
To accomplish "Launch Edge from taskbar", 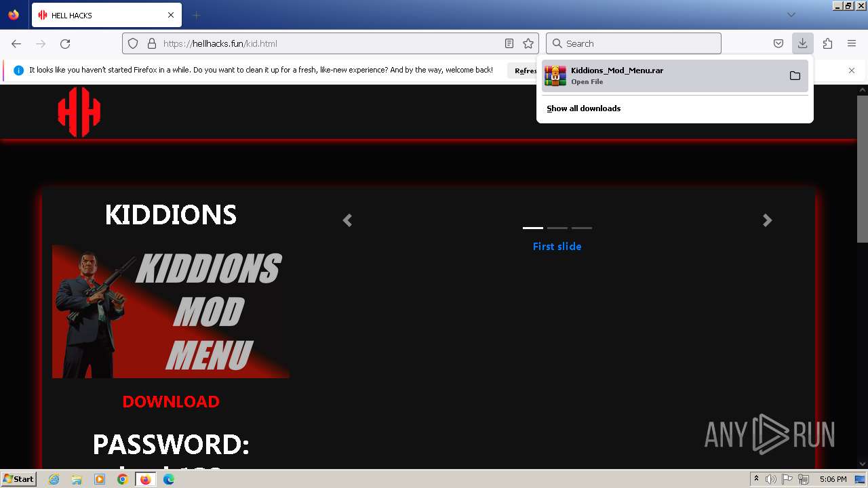I will click(x=169, y=479).
